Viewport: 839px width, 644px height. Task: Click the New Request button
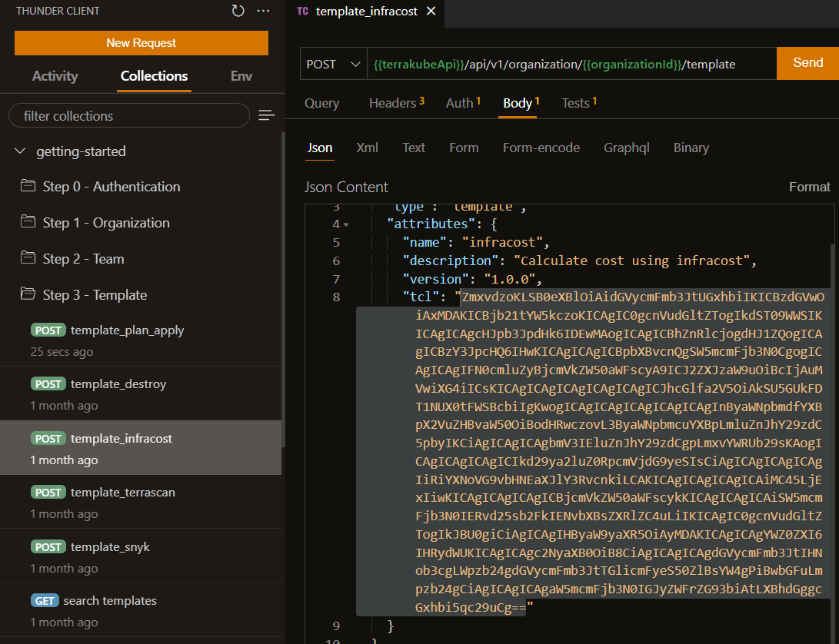point(141,43)
